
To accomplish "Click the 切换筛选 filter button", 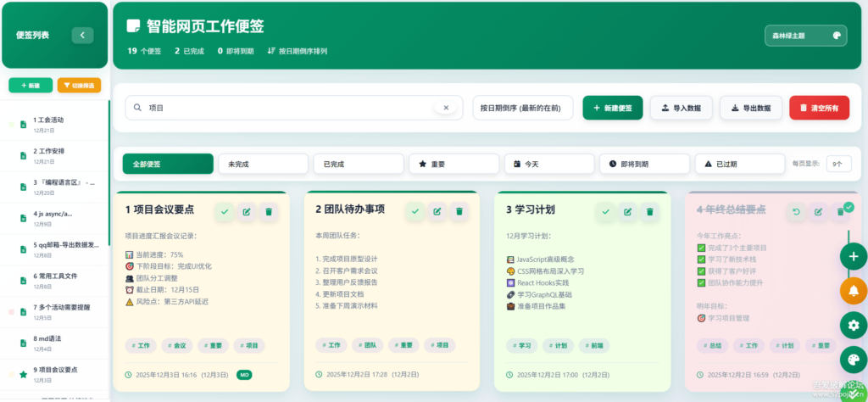I will coord(79,86).
